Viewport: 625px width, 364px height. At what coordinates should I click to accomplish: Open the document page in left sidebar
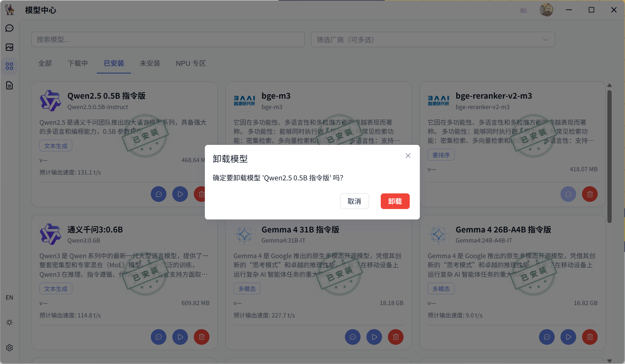[9, 85]
